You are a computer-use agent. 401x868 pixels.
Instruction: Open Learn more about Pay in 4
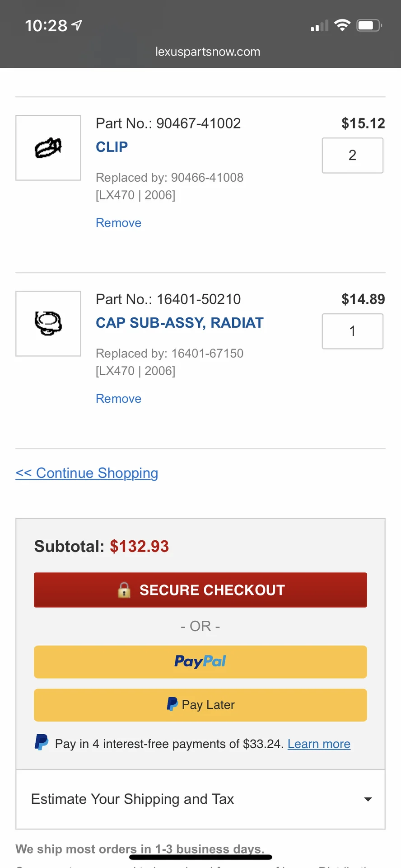click(x=319, y=744)
